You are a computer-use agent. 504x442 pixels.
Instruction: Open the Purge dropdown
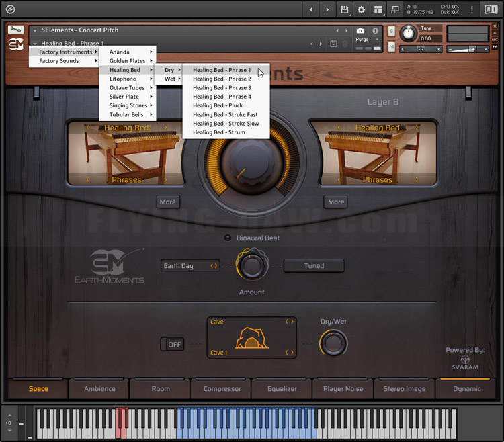pos(368,40)
